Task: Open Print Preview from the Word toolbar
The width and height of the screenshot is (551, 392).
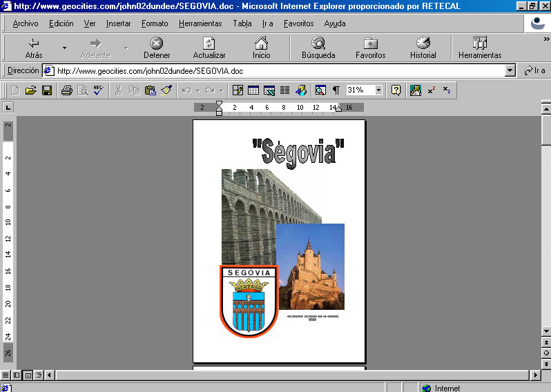Action: pyautogui.click(x=83, y=90)
